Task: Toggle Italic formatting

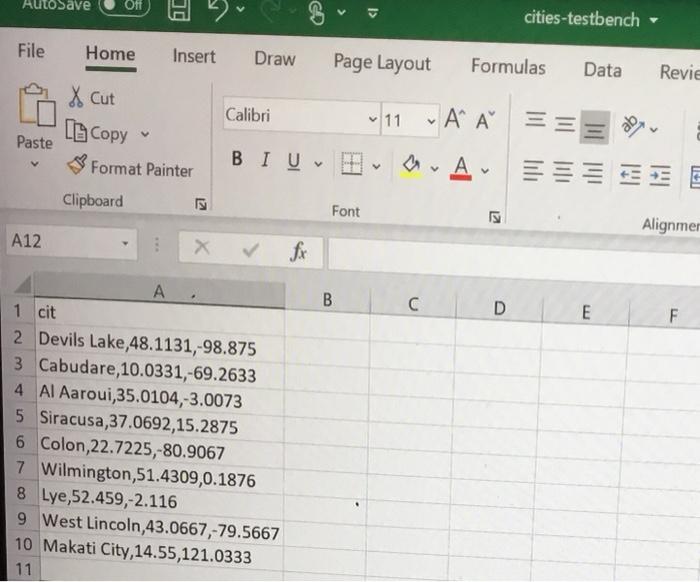Action: click(x=266, y=160)
